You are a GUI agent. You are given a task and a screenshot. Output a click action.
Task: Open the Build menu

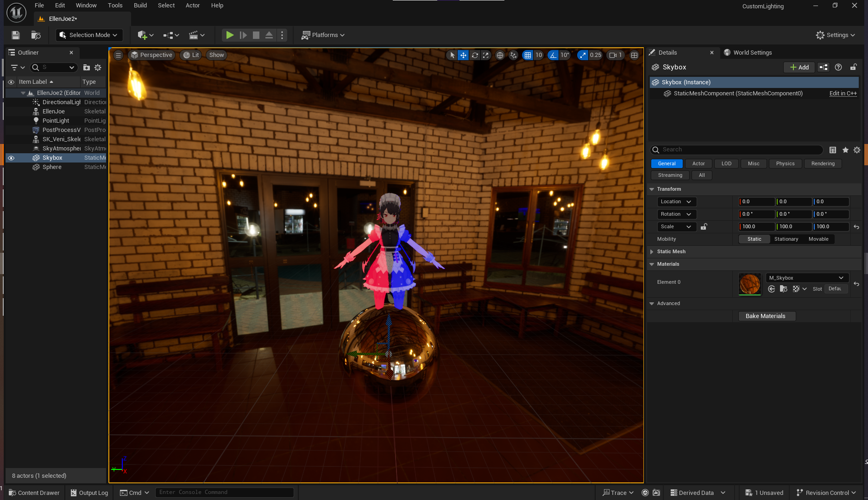click(x=140, y=6)
